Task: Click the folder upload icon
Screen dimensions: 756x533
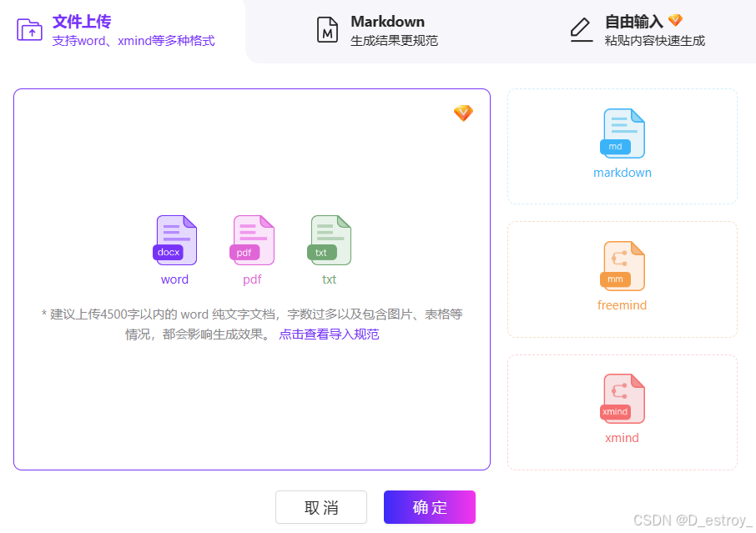Action: [29, 30]
